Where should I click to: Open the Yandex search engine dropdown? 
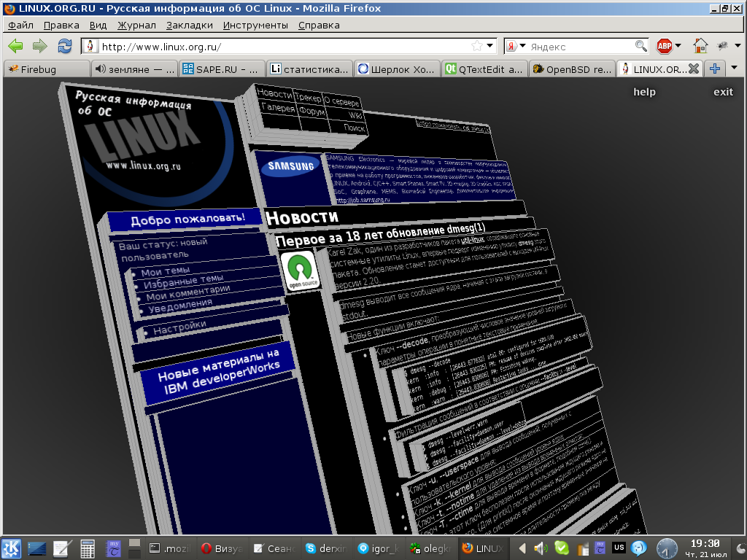coord(516,46)
